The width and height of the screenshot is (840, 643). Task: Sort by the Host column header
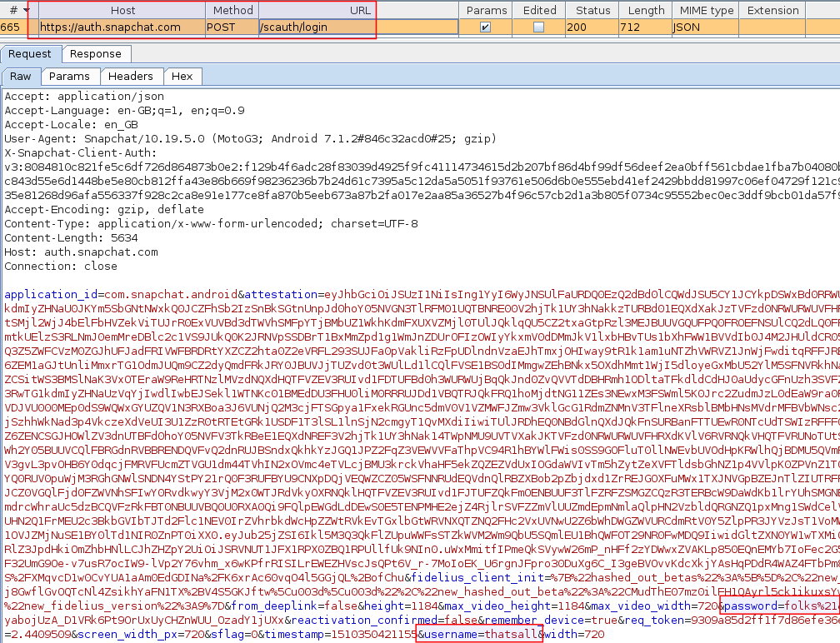tap(122, 10)
